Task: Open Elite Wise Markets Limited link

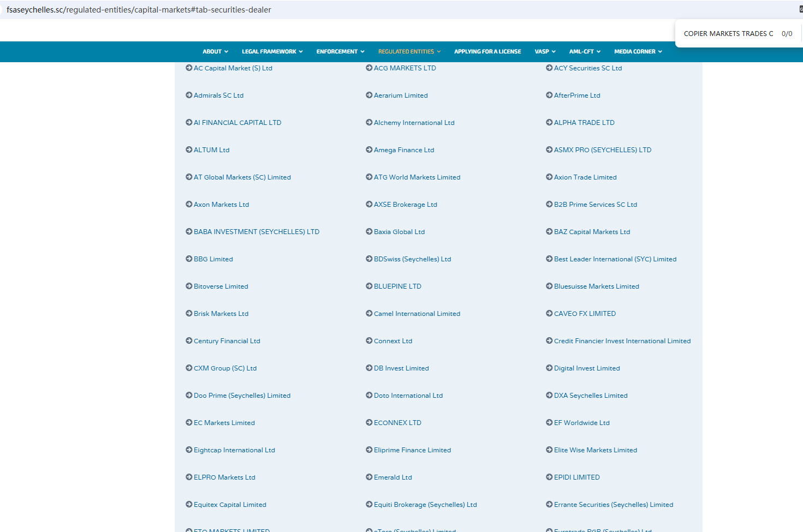Action: (x=596, y=450)
